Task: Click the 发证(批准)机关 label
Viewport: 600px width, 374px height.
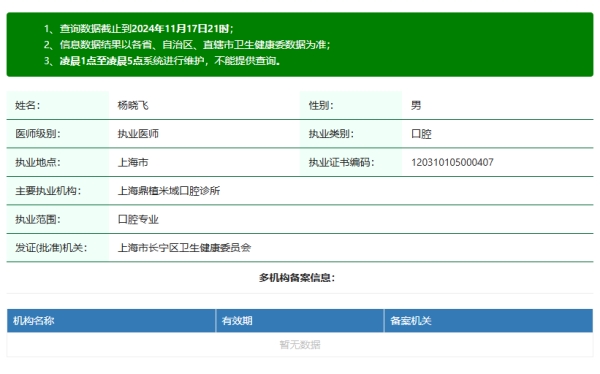Action: click(x=51, y=248)
